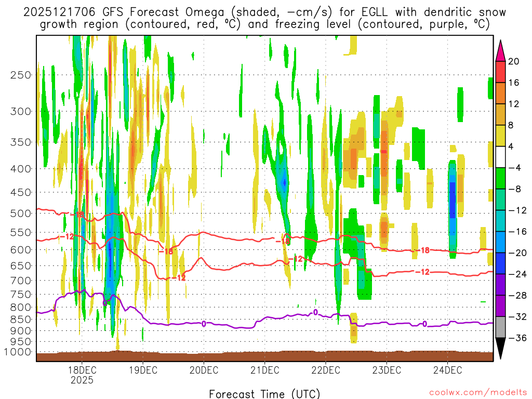Click the 550 pressure level label
The width and height of the screenshot is (532, 399).
[x=21, y=232]
